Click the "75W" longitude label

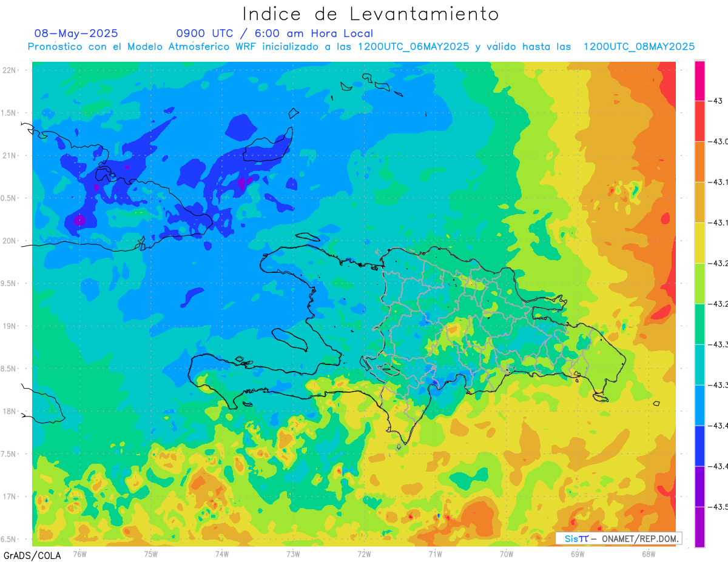coord(151,554)
